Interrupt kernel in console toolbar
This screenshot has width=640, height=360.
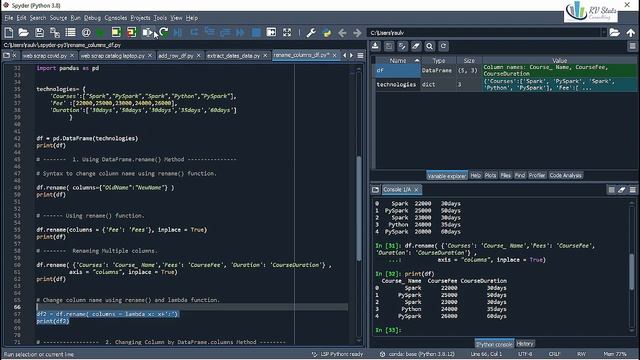click(611, 190)
